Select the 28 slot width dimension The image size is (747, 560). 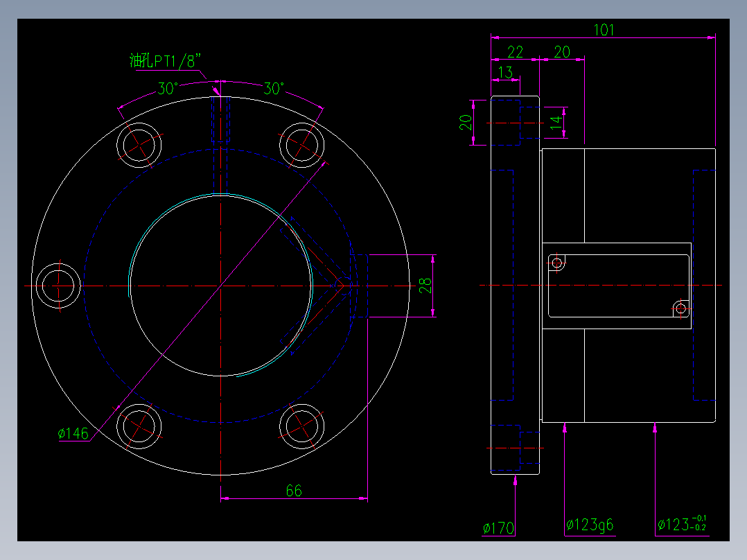[x=425, y=286]
